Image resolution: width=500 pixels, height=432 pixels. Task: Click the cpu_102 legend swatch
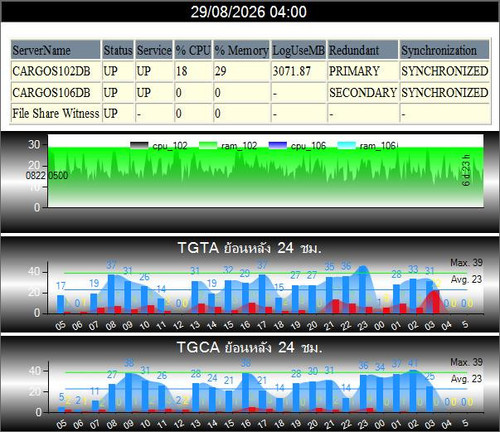(139, 146)
